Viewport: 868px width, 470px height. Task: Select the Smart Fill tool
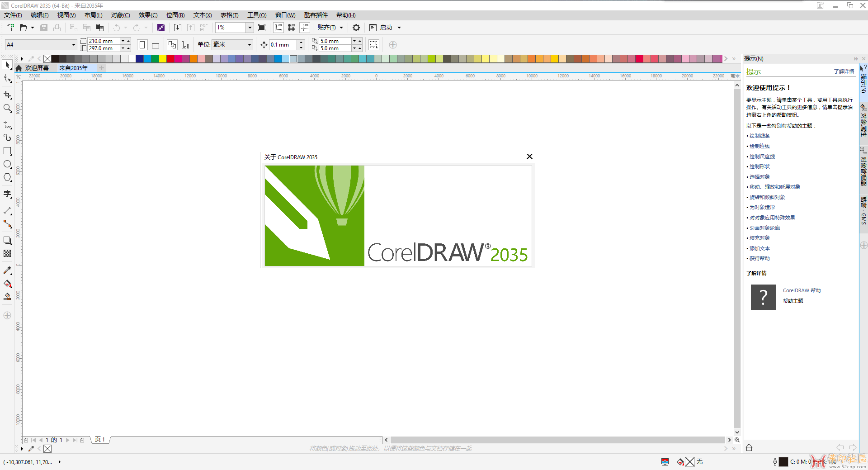[8, 297]
